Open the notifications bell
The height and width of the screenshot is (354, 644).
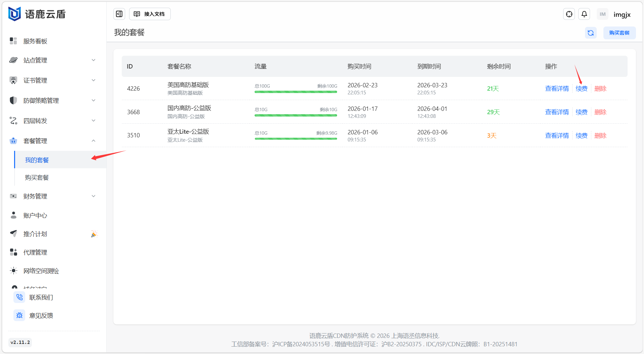(584, 14)
